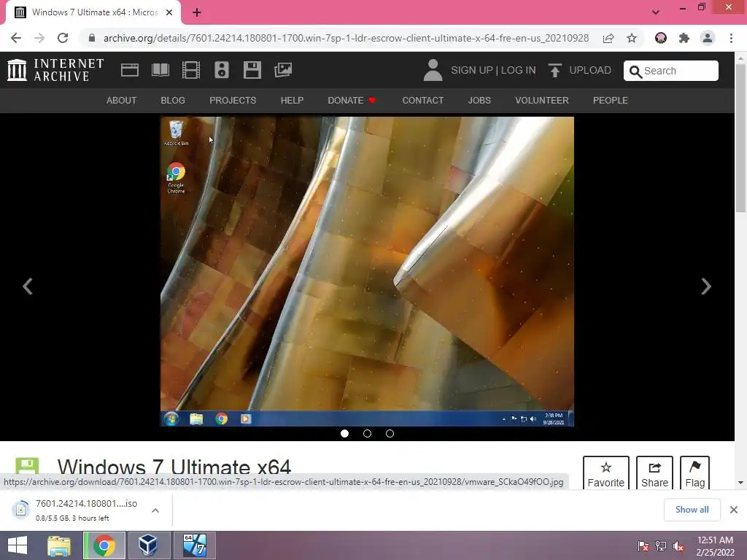Open VirtualBox from the taskbar
Viewport: 747px width, 560px height.
pyautogui.click(x=148, y=545)
